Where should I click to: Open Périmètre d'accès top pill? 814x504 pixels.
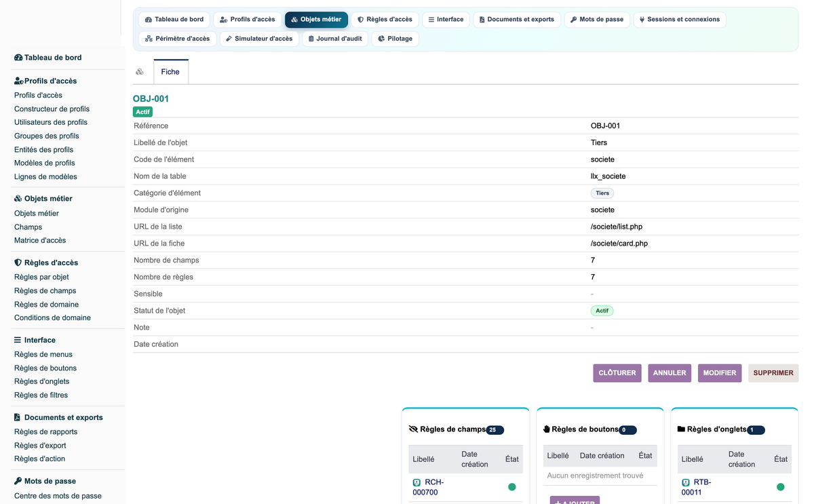(x=178, y=39)
